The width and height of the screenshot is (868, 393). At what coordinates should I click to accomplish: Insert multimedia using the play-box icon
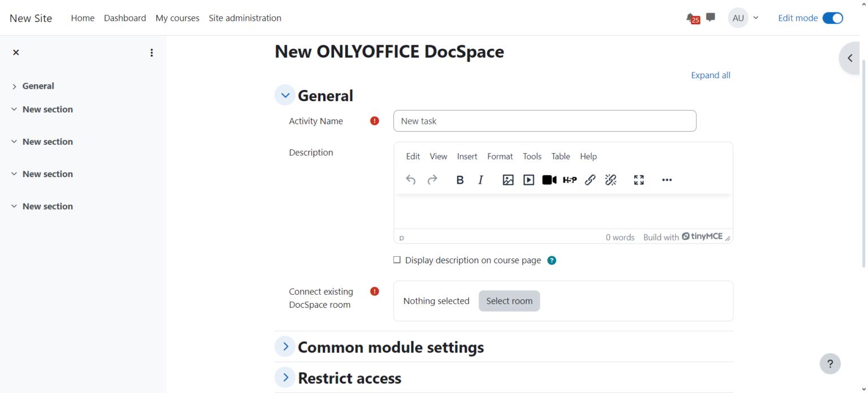[529, 180]
